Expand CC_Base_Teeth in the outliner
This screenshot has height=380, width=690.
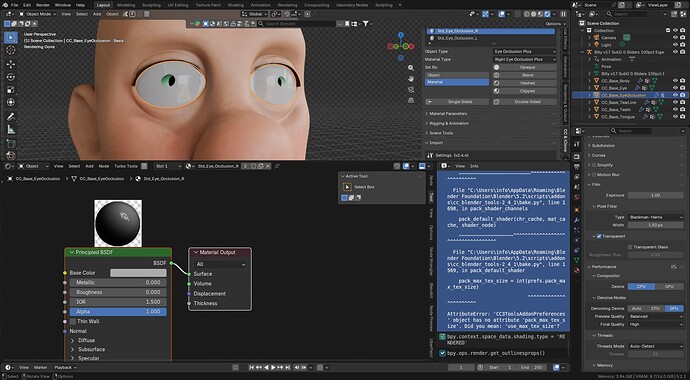[590, 110]
